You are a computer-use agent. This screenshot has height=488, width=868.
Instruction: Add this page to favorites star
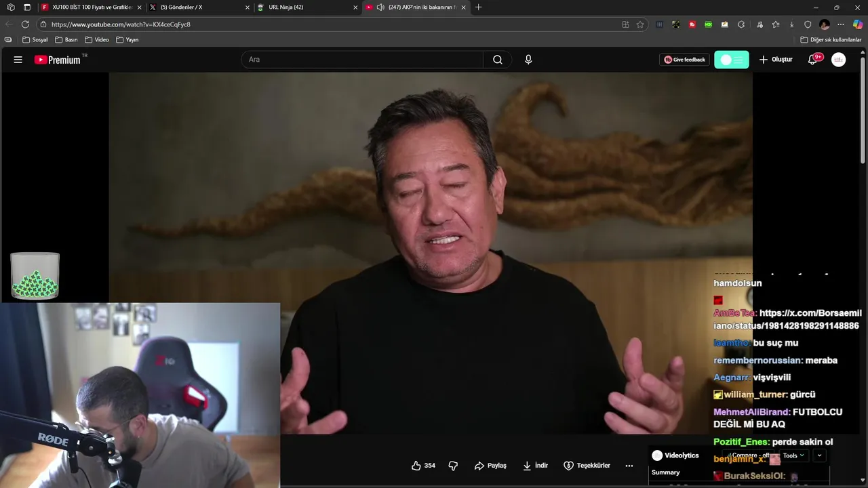[x=640, y=24]
